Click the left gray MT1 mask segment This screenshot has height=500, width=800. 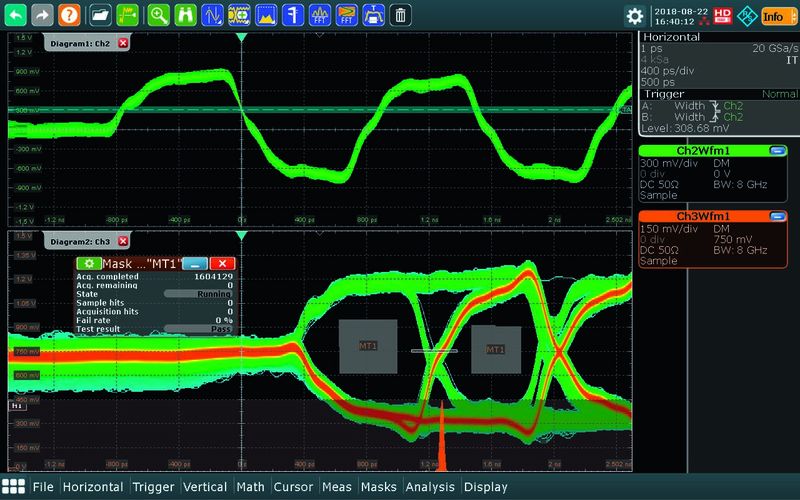pyautogui.click(x=368, y=346)
